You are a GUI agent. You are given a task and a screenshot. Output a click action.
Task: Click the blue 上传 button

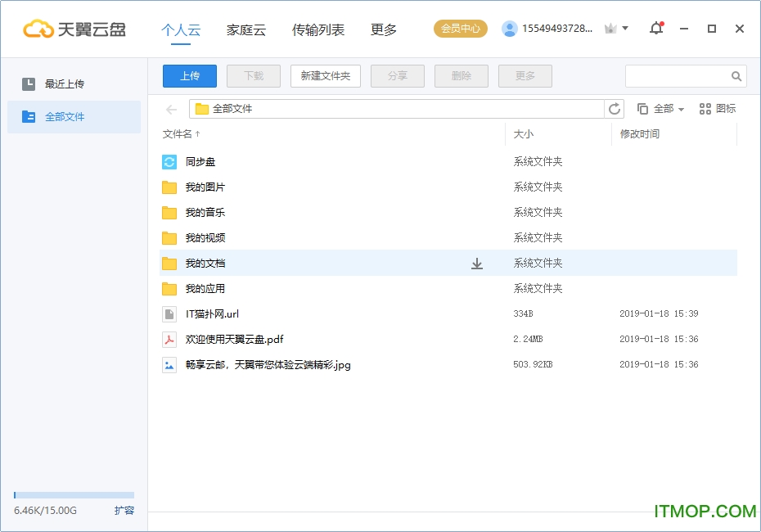click(190, 76)
